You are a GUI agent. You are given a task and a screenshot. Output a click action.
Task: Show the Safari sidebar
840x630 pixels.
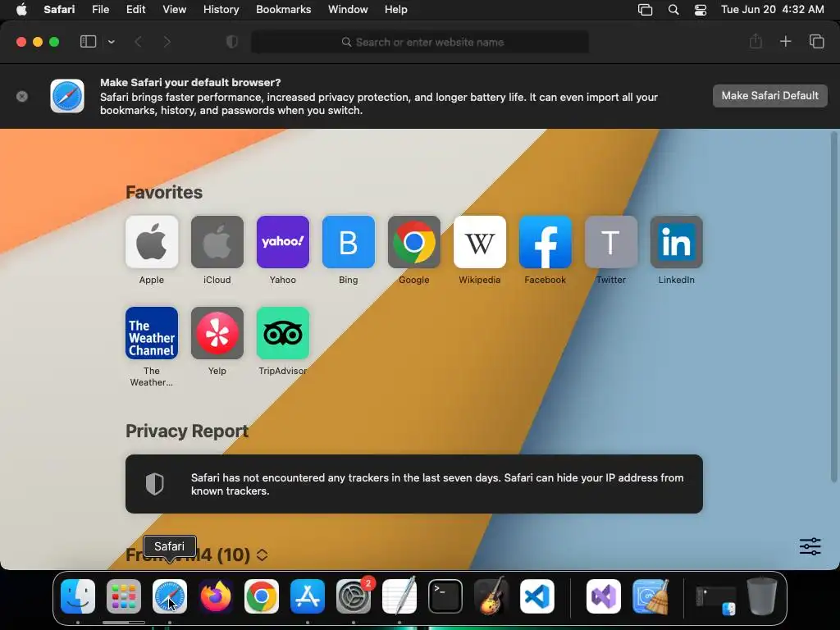88,42
